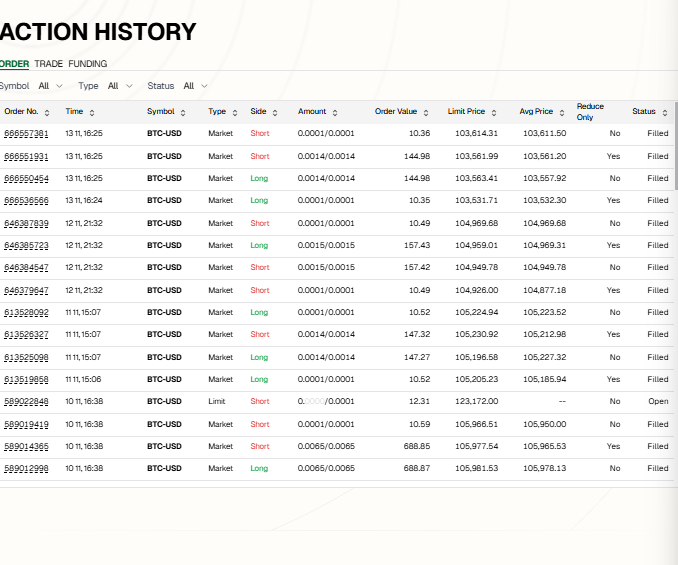The width and height of the screenshot is (678, 565).
Task: Click order number 589019419
Action: point(26,425)
